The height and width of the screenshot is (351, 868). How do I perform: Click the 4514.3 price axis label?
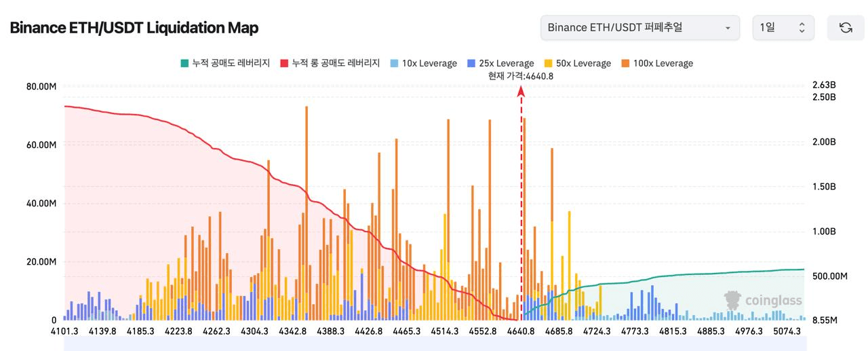pyautogui.click(x=445, y=331)
